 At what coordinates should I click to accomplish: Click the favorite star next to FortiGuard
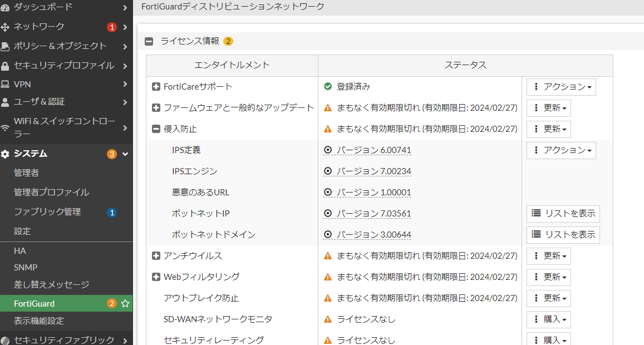pyautogui.click(x=125, y=303)
